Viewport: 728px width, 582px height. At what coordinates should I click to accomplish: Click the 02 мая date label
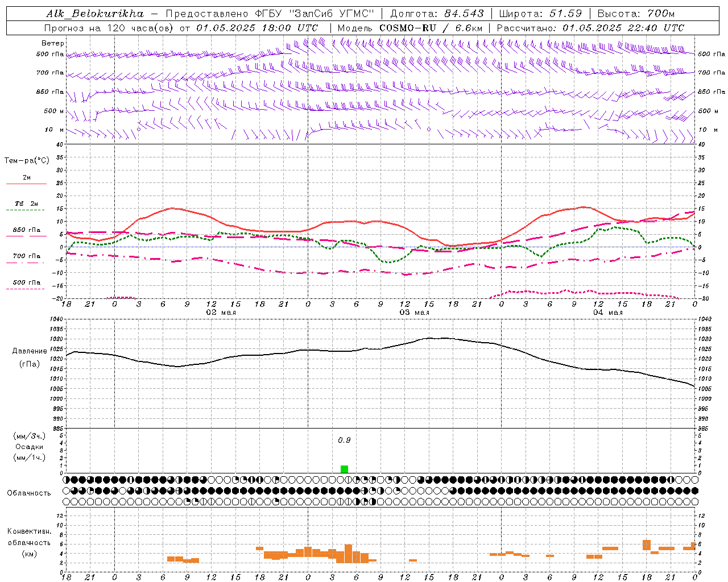[x=221, y=313]
